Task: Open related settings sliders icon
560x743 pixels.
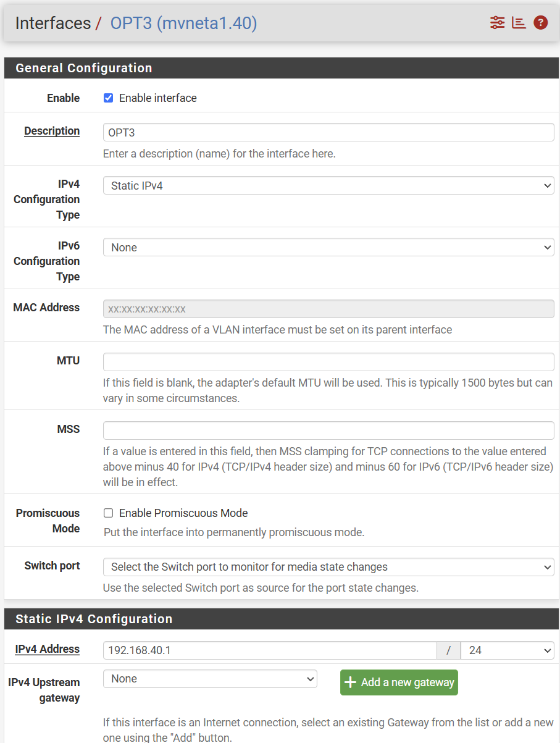Action: pyautogui.click(x=497, y=23)
